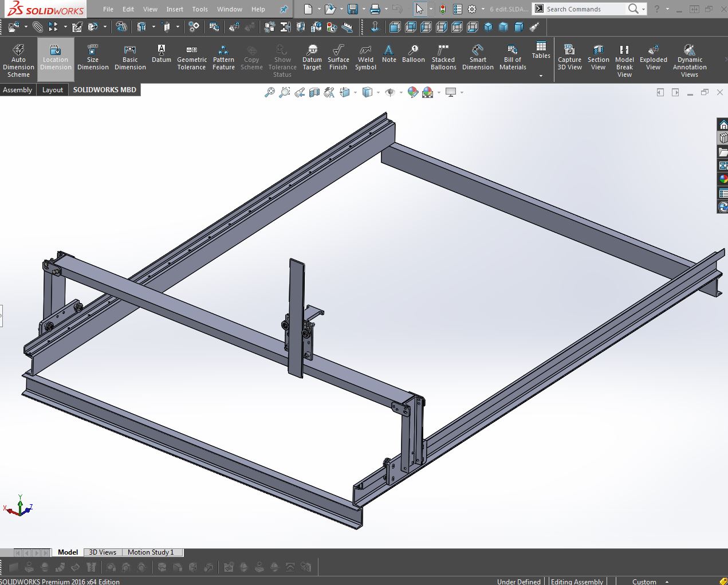Click in the Search Commands field
Image resolution: width=728 pixels, height=585 pixels.
584,9
